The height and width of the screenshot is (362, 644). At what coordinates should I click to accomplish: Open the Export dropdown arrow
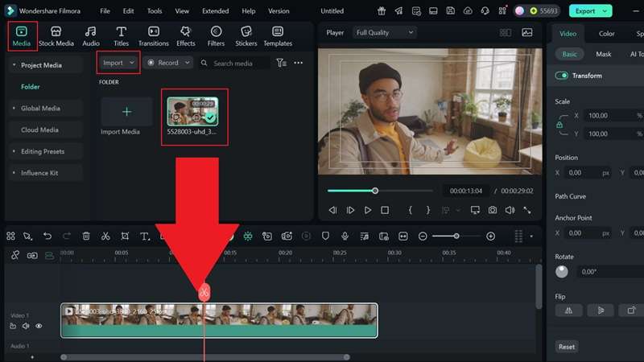[x=605, y=11]
